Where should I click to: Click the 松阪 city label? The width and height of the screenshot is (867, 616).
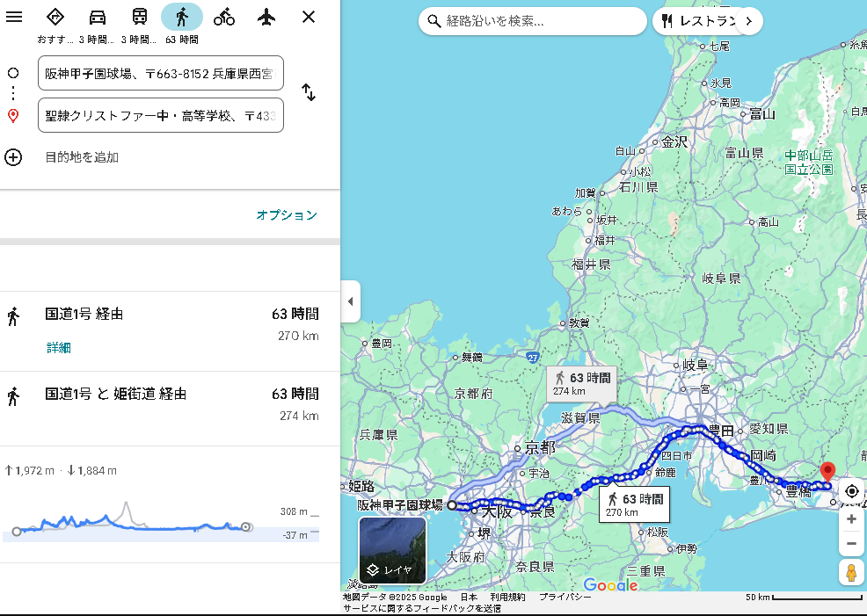pos(658,532)
